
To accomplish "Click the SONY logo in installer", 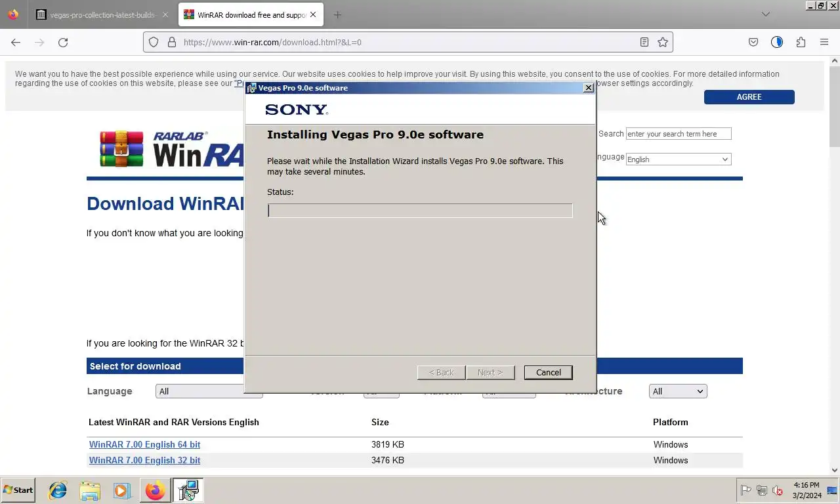I will (297, 110).
